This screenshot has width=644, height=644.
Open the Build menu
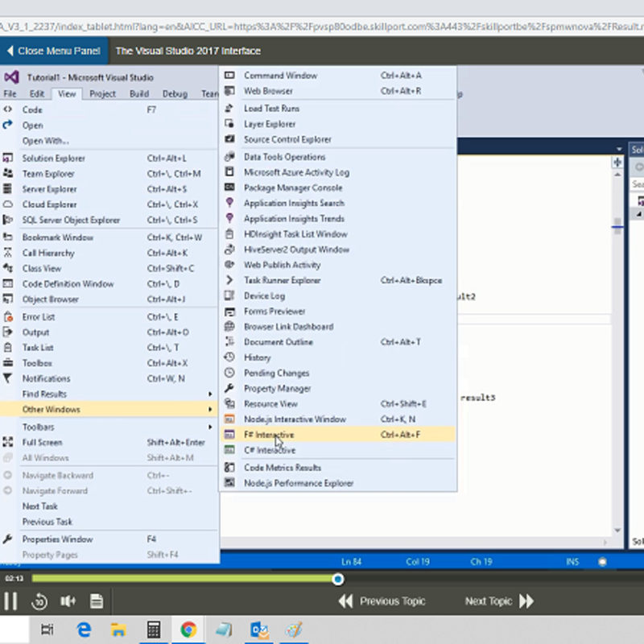click(x=139, y=93)
